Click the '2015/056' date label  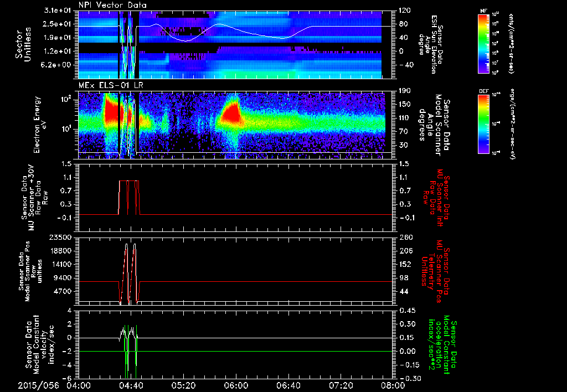(38, 385)
